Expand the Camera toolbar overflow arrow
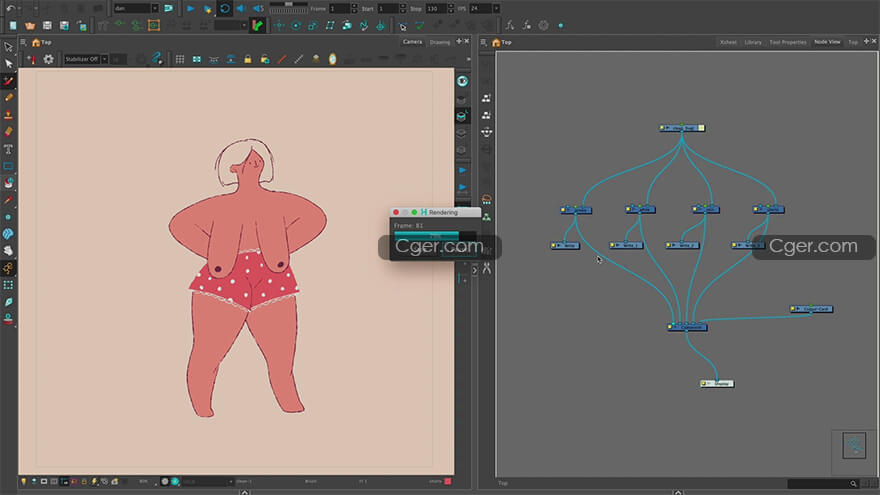Screen dimensions: 880x495 coord(469,59)
